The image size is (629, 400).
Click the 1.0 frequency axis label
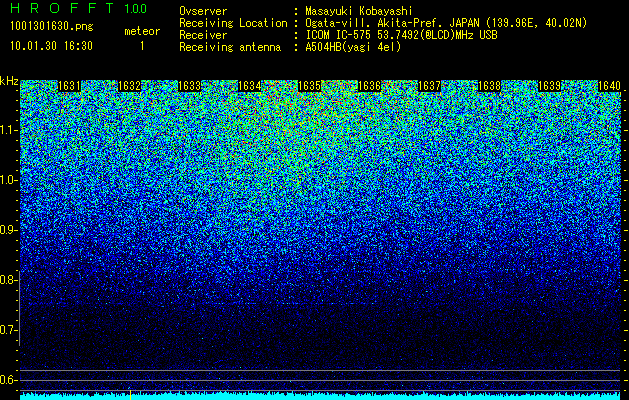coord(8,180)
